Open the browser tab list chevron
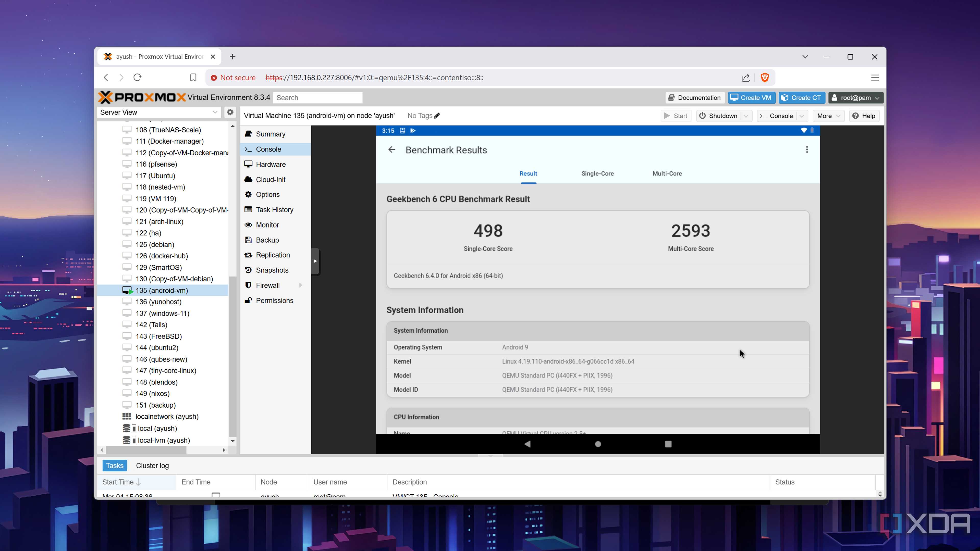Screen dimensions: 980x551 coord(805,57)
